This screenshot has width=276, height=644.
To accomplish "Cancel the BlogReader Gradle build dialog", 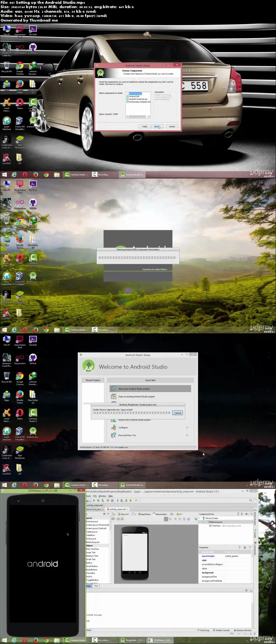I will click(x=178, y=413).
